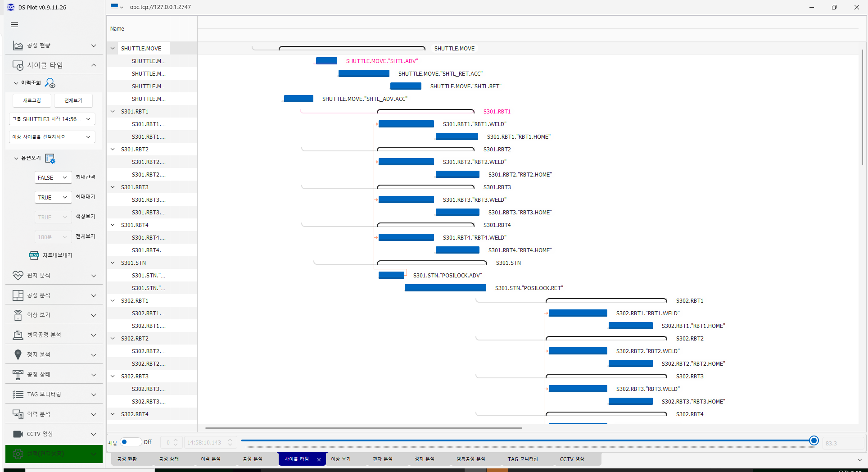Collapse the SHUTTLE.MOVE tree row
This screenshot has width=868, height=472.
[x=113, y=48]
